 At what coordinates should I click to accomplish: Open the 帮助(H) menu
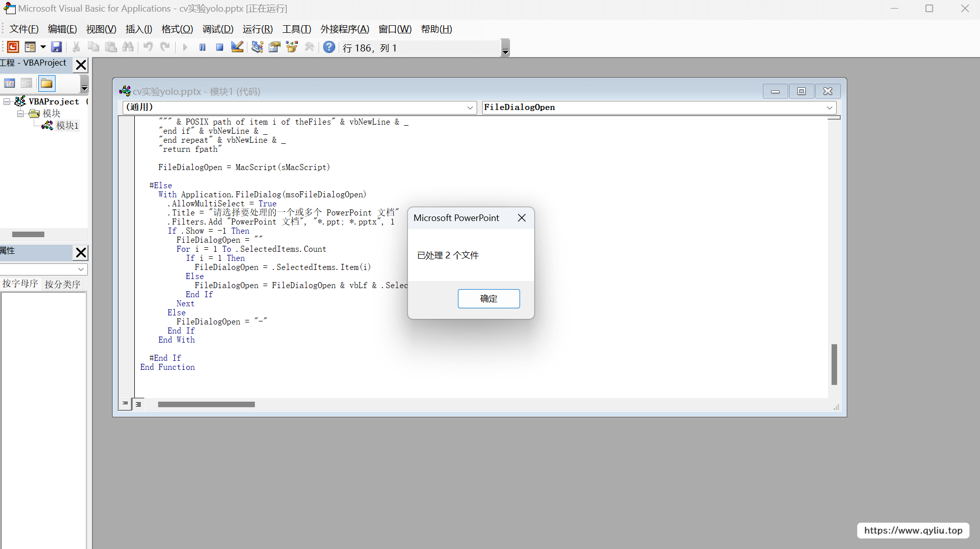[437, 29]
